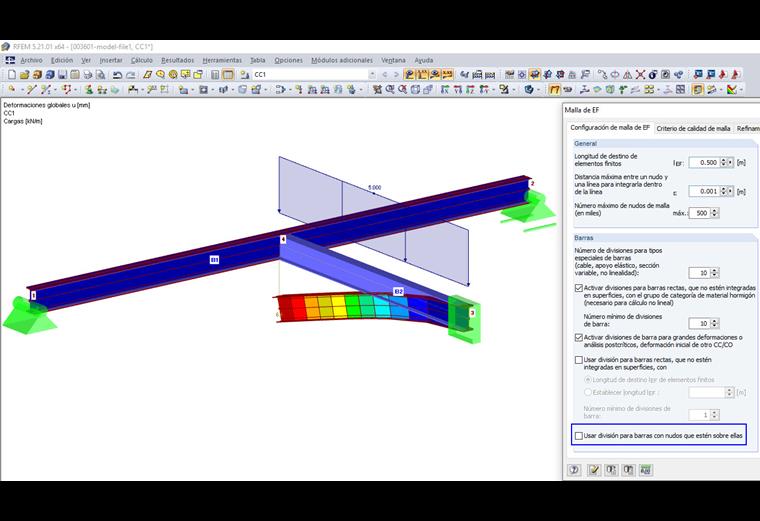Screen dimensions: 760x521
Task: Click the second 0.00 units icon in dialog
Action: pos(629,470)
